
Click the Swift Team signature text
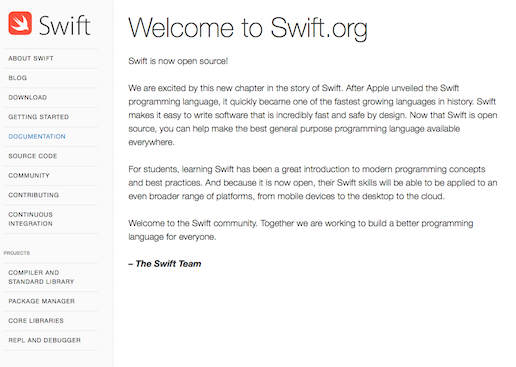click(x=165, y=264)
